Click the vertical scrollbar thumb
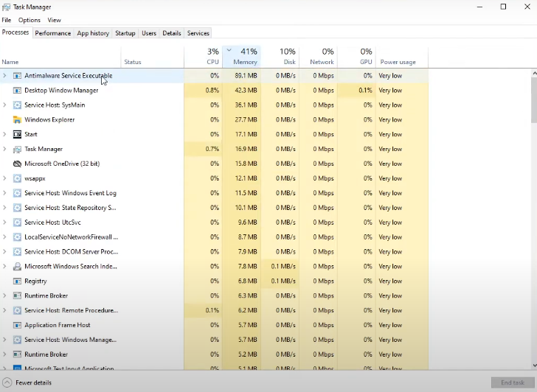The height and width of the screenshot is (392, 537). (x=534, y=99)
